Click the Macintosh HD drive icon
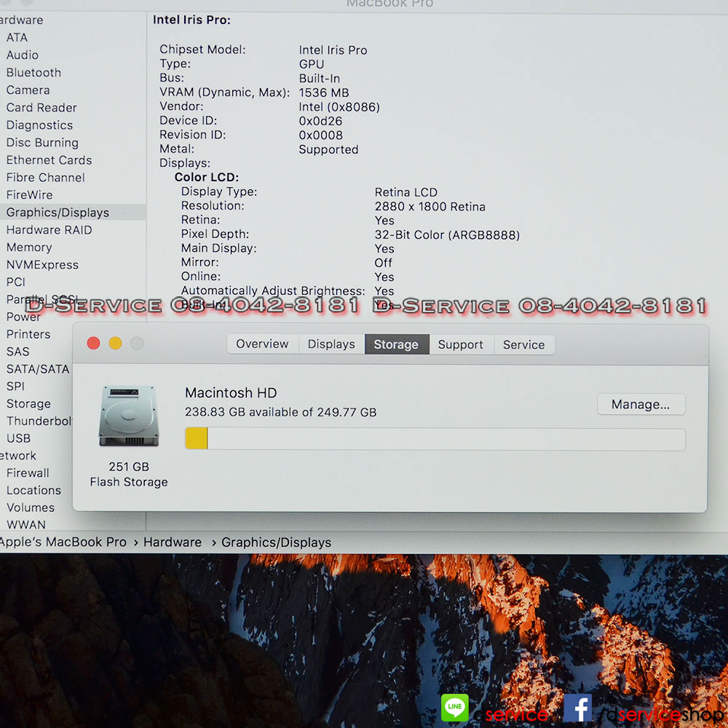 coord(129,416)
